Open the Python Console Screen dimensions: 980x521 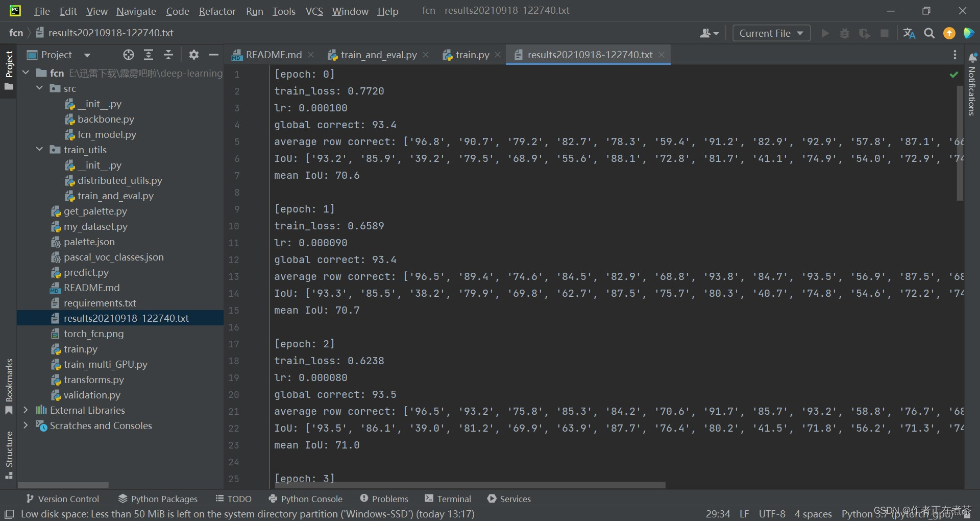[x=305, y=499]
